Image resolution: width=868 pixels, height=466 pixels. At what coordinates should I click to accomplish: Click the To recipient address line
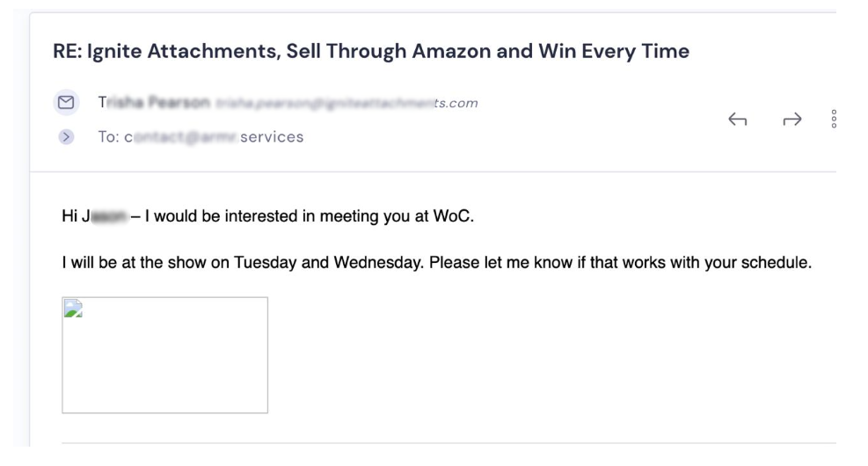click(201, 136)
